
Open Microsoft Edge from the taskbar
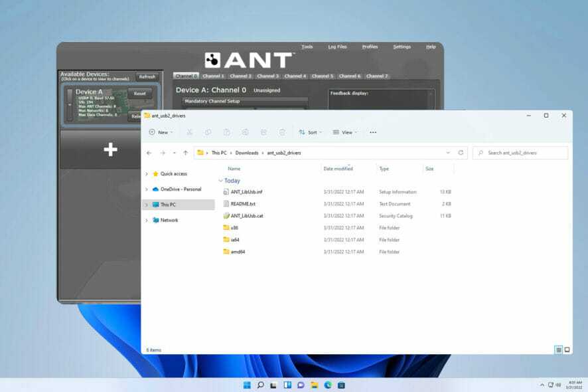tap(328, 385)
